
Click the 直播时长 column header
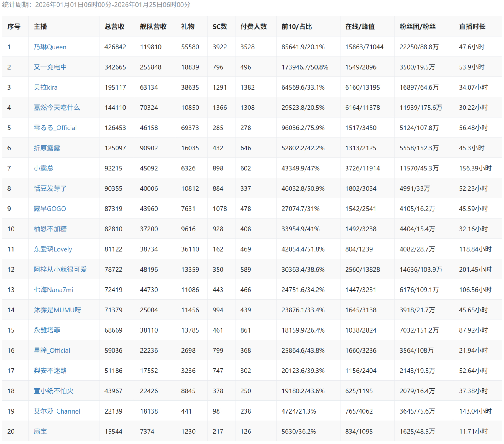pyautogui.click(x=472, y=27)
